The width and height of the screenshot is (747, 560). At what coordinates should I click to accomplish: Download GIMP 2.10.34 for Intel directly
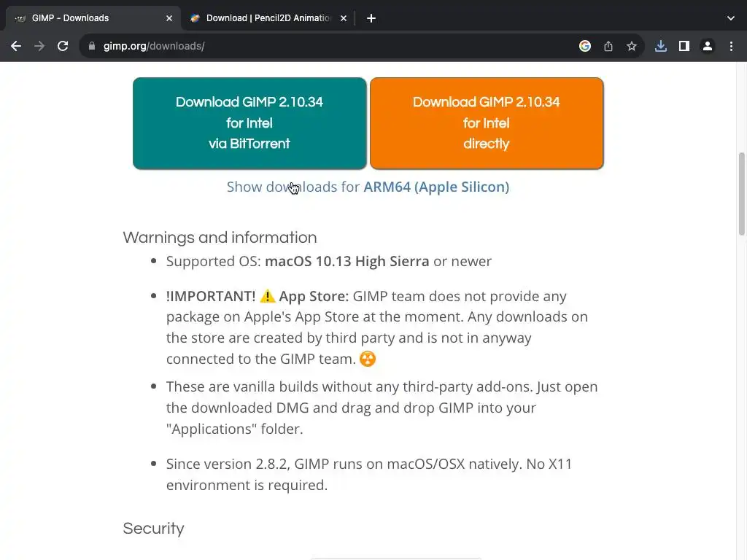487,123
